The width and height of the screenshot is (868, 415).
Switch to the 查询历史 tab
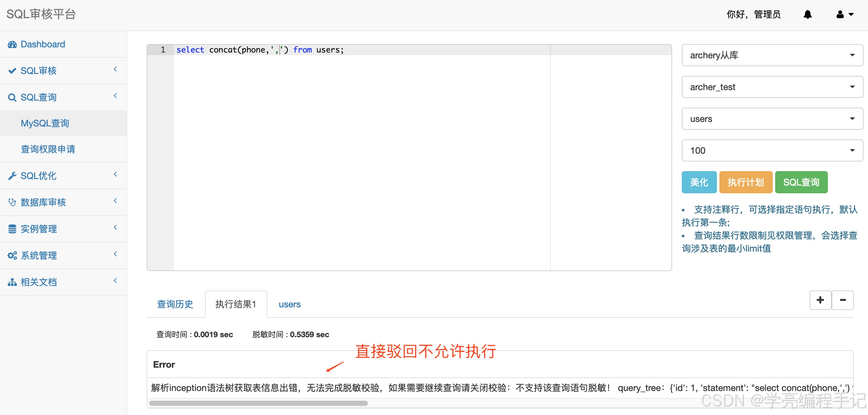point(175,304)
